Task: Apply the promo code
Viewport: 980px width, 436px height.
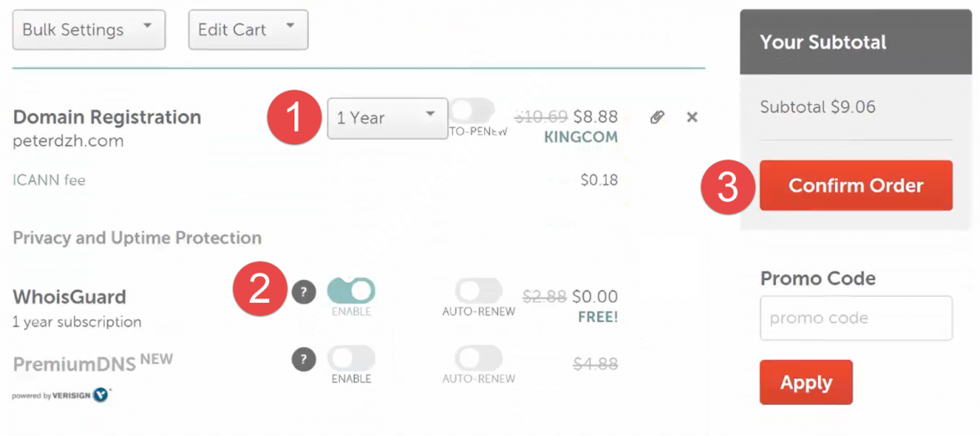Action: (805, 382)
